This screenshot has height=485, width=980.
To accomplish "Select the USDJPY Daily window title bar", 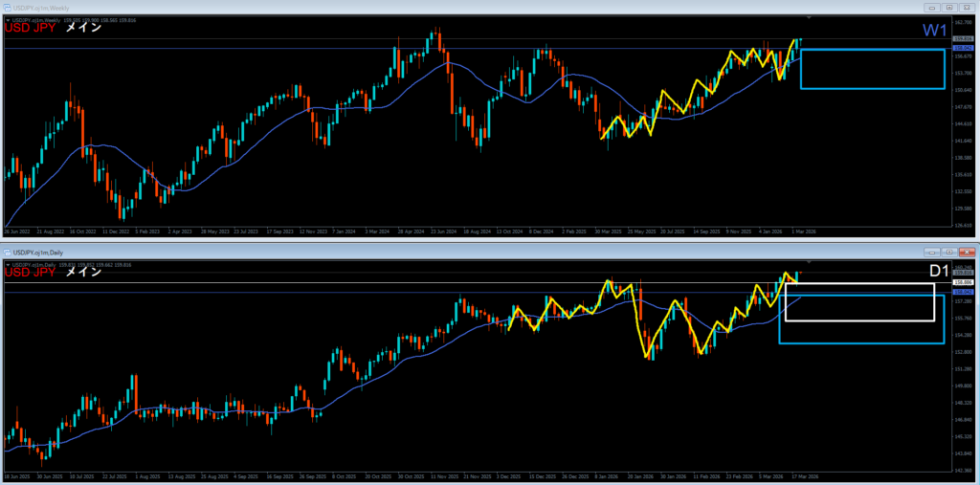I will coord(383,253).
